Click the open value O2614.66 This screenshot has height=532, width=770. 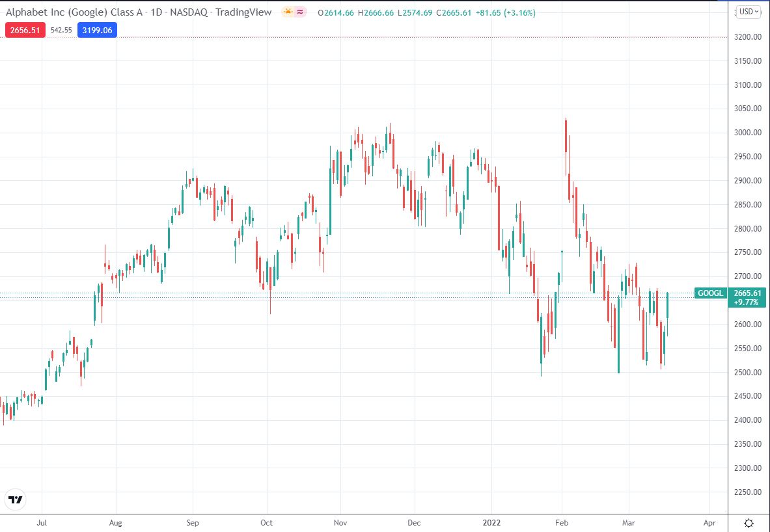(x=336, y=13)
